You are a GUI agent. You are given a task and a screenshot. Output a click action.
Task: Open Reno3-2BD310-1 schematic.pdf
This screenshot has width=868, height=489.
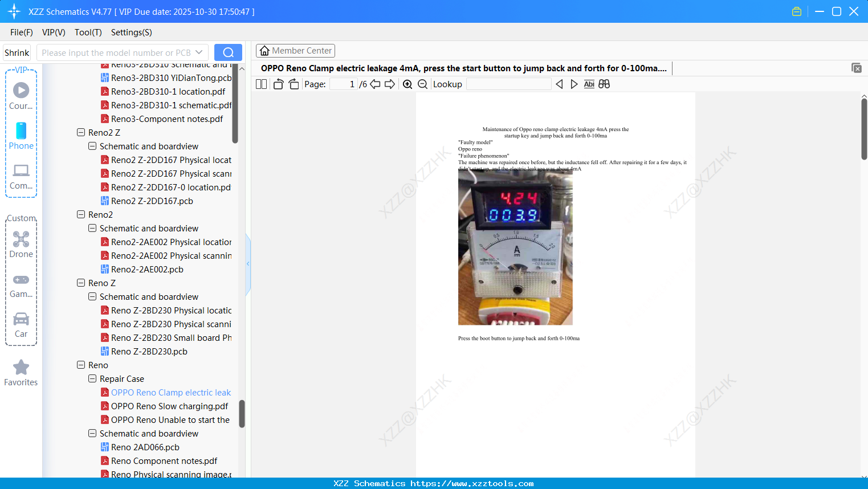166,105
